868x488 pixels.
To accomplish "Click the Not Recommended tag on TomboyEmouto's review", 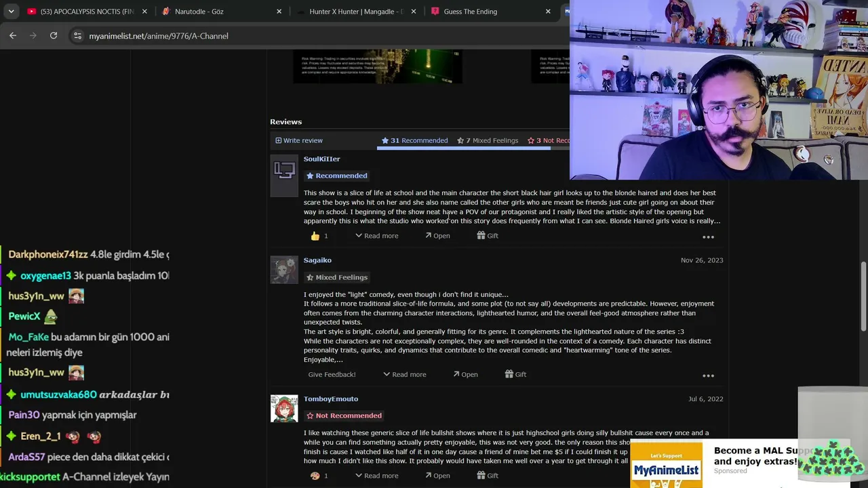I will (344, 415).
